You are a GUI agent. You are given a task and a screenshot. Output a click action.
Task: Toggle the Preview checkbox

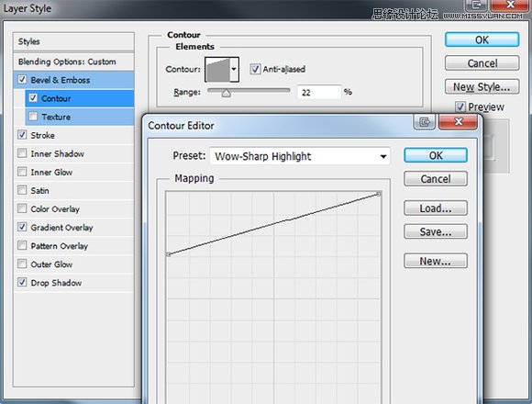[x=460, y=107]
